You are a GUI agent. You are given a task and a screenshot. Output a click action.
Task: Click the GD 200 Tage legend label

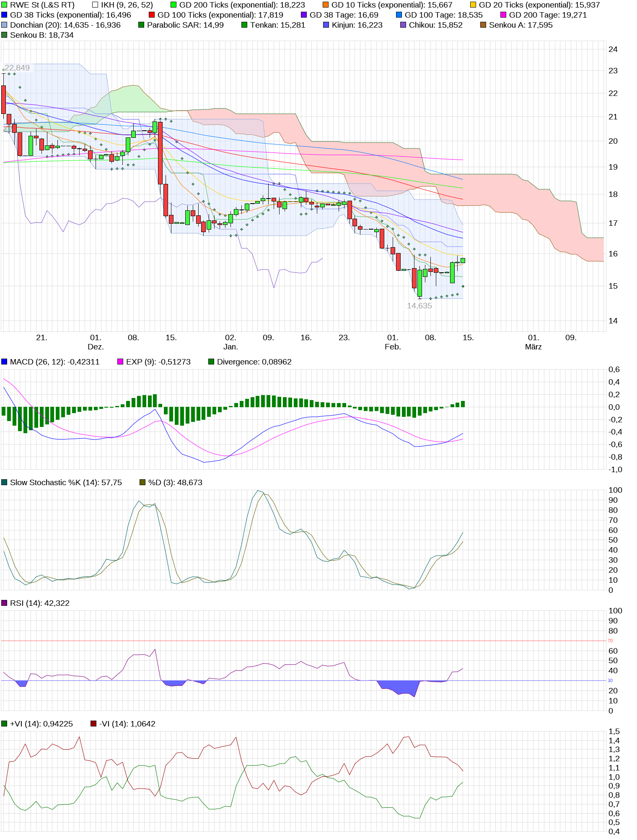[548, 15]
